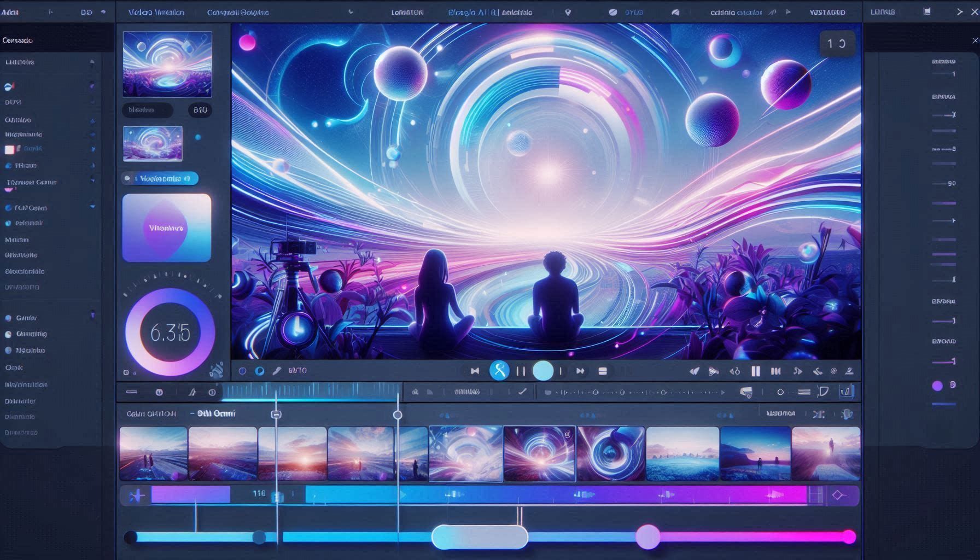The image size is (980, 560).
Task: Click the wrench icon at dial panel's bottom right
Action: 217,370
